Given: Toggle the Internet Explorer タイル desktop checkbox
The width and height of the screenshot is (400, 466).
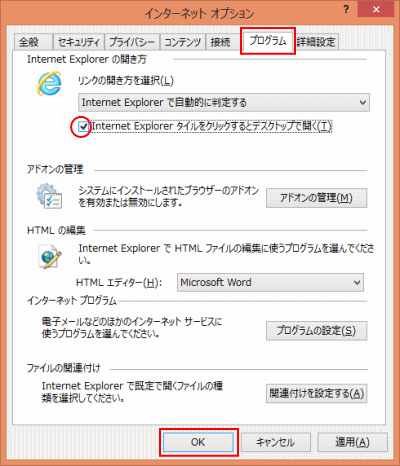Looking at the screenshot, I should [83, 127].
